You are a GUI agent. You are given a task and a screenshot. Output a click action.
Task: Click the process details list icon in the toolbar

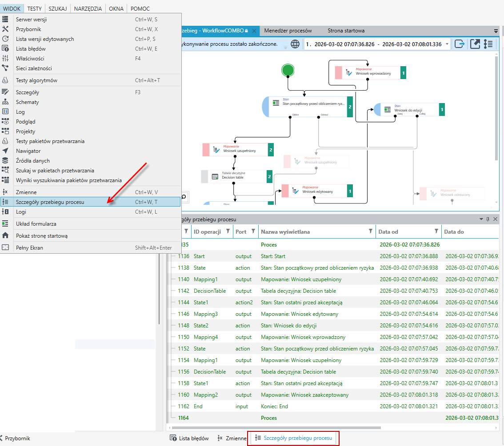pyautogui.click(x=488, y=44)
